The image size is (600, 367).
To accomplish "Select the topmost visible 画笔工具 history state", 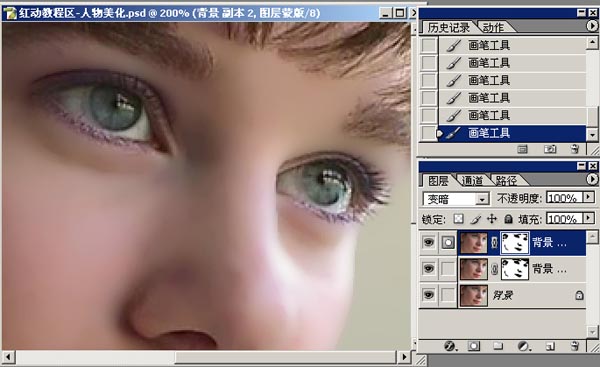I will pyautogui.click(x=512, y=45).
